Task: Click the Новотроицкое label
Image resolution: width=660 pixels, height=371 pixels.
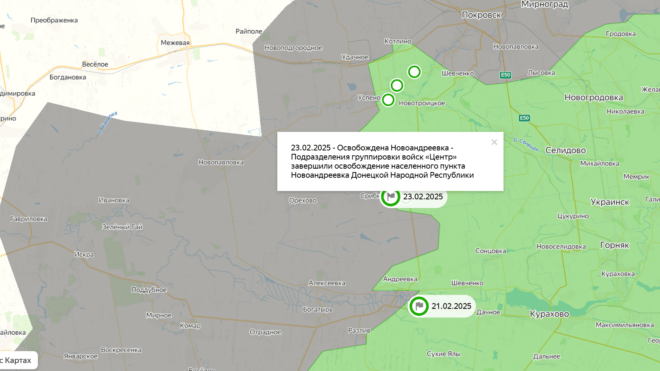Action: tap(422, 103)
